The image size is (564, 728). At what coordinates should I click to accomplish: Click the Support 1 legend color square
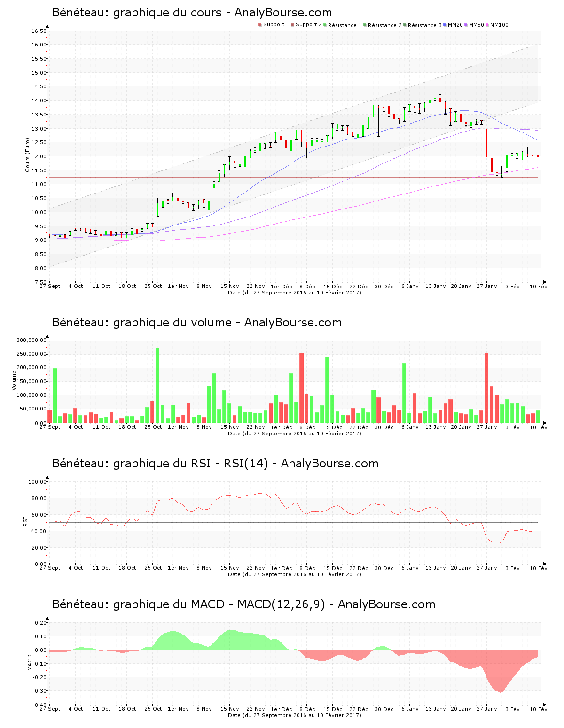(x=260, y=25)
